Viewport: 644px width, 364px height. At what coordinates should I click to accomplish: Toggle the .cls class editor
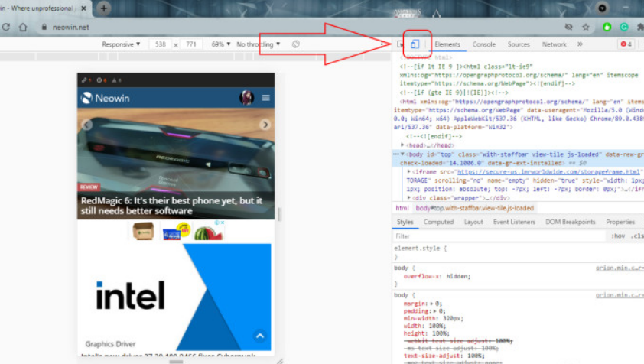click(637, 236)
